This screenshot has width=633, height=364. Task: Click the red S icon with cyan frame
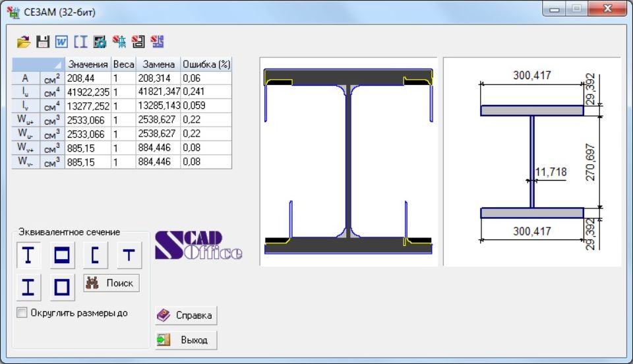coord(119,42)
